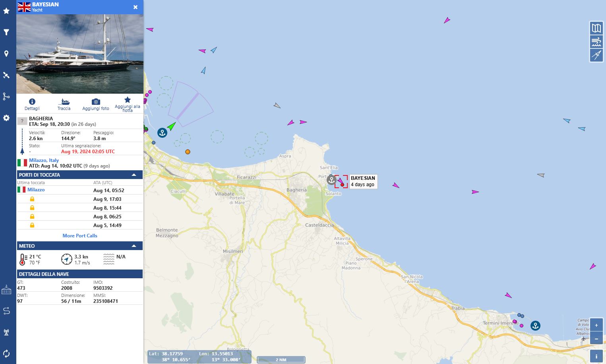Image resolution: width=606 pixels, height=364 pixels.
Task: Open the ports icon in left sidebar
Action: (x=6, y=290)
